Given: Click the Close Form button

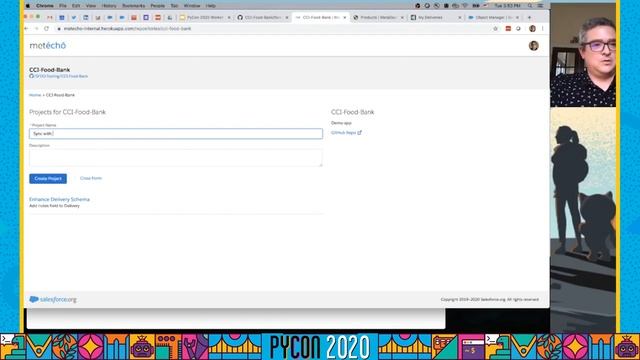Looking at the screenshot, I should 91,178.
